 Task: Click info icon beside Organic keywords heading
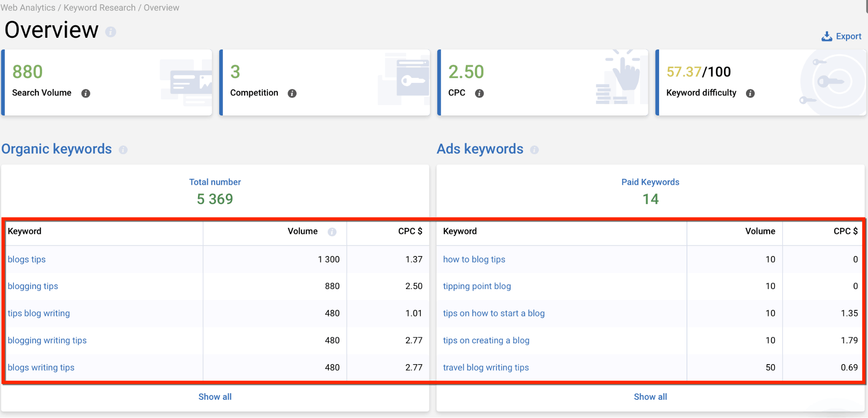123,150
